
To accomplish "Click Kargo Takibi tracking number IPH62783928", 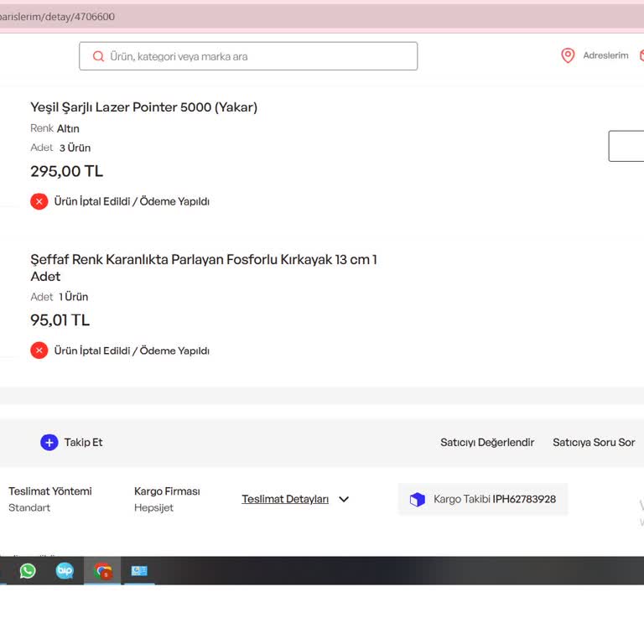I will 524,499.
